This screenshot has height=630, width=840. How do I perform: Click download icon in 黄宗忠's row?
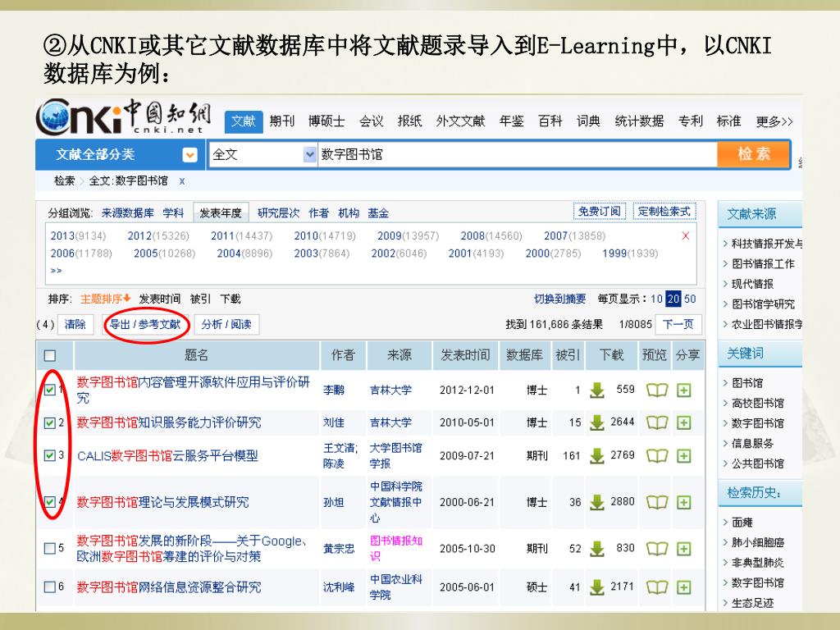(597, 549)
